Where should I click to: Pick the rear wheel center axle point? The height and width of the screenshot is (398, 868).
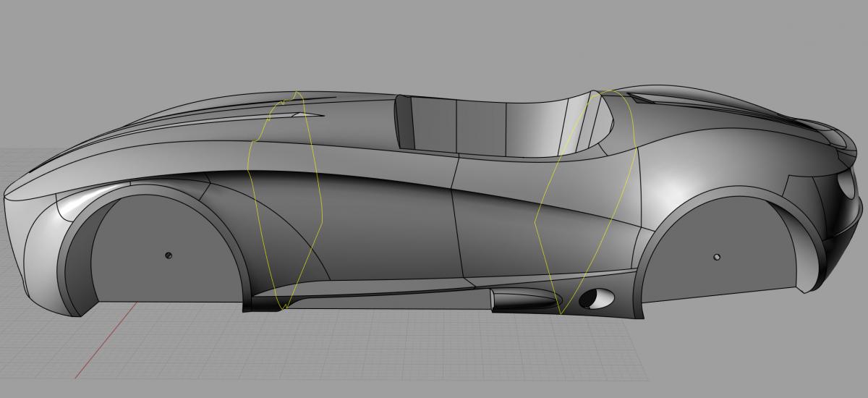pos(717,257)
